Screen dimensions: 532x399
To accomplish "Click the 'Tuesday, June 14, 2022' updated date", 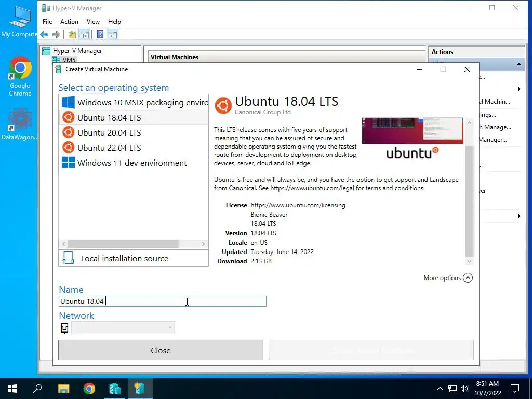I will 282,252.
